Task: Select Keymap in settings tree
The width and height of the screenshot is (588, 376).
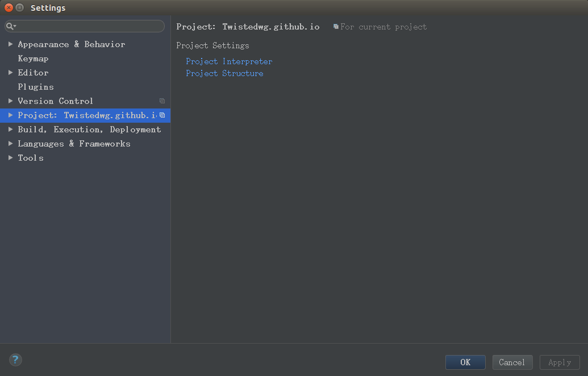Action: pyautogui.click(x=33, y=59)
